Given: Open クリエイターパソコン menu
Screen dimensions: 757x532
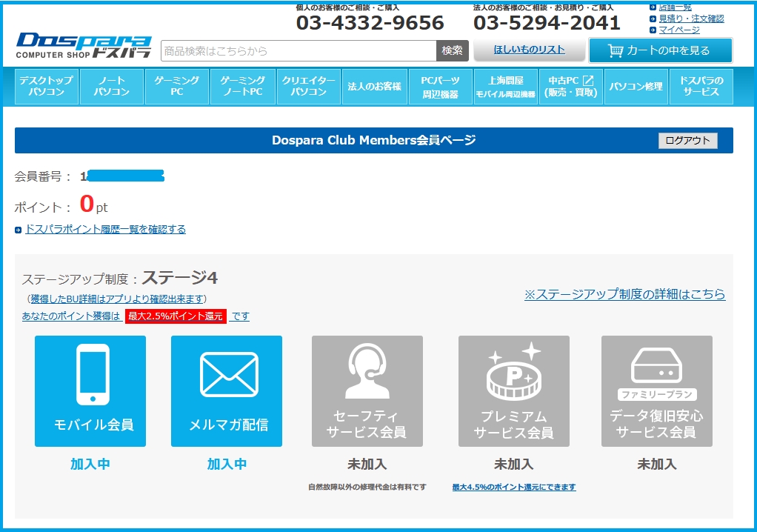Looking at the screenshot, I should 308,87.
